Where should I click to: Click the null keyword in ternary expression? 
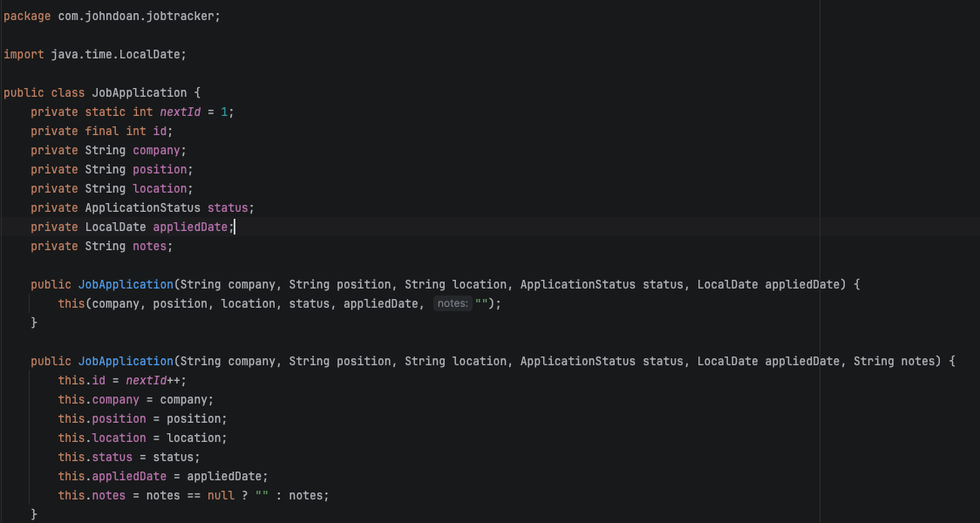[x=221, y=495]
